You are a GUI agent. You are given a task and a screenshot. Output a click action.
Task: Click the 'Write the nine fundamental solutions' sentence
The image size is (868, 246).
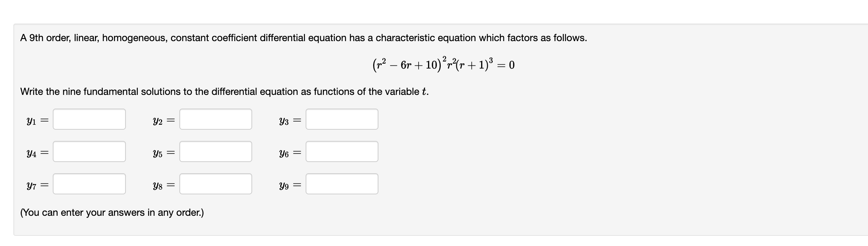(x=224, y=92)
